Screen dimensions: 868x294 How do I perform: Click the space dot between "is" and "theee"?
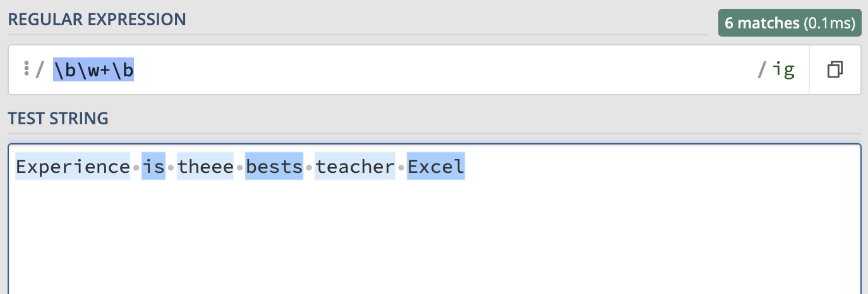point(171,167)
